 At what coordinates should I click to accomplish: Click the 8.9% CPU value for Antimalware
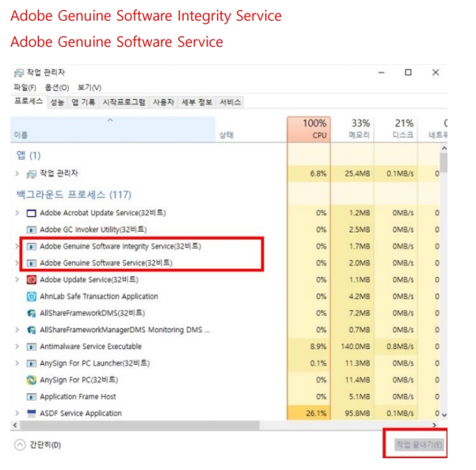[318, 347]
